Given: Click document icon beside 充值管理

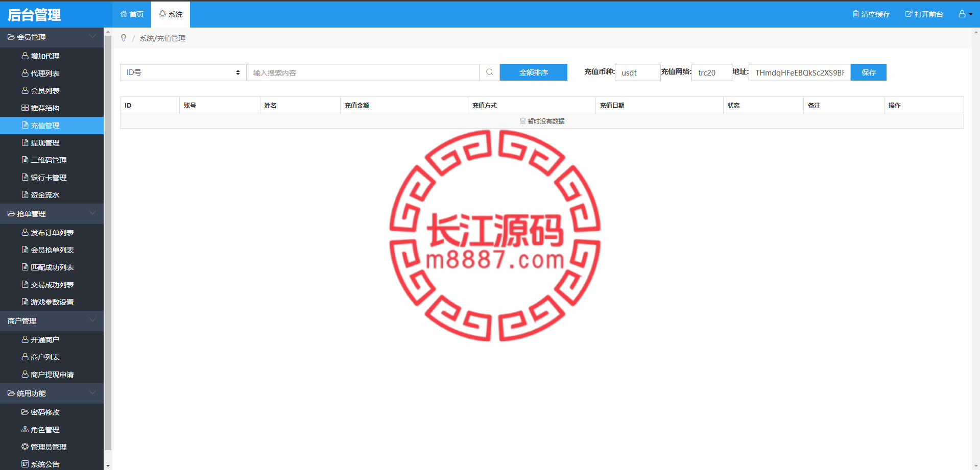Looking at the screenshot, I should tap(25, 125).
